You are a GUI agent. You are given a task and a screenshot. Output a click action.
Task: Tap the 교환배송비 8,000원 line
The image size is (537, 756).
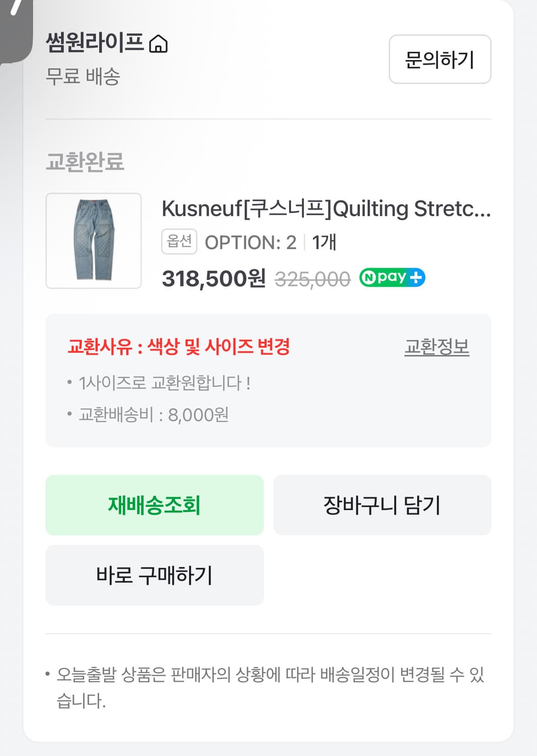(153, 415)
